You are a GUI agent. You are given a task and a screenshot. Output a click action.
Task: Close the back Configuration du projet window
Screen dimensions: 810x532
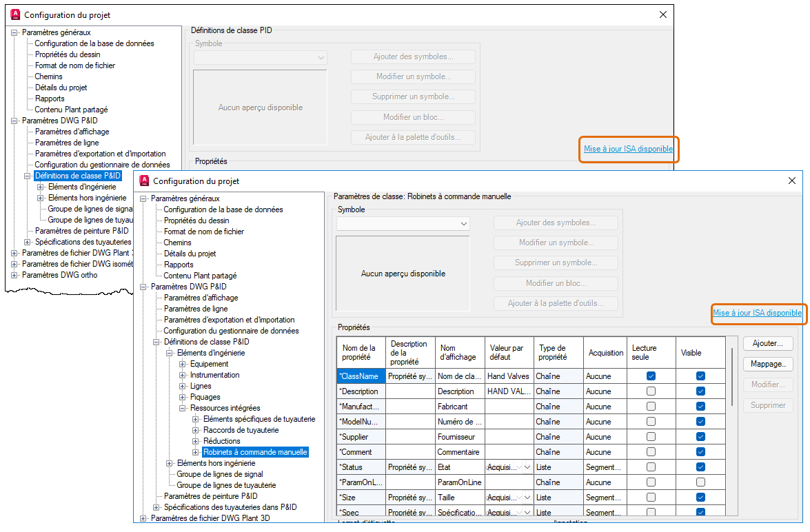[663, 14]
